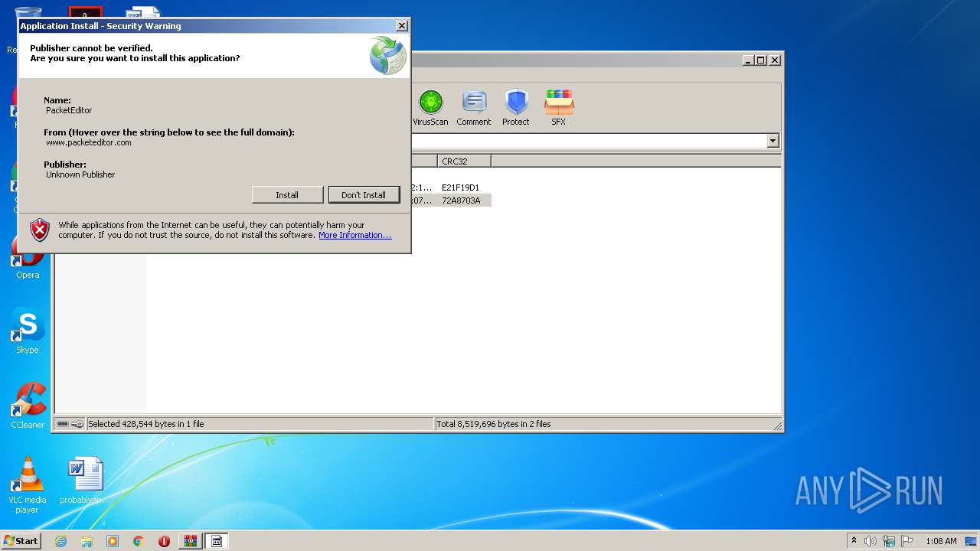Open the probablyap... Word document on the desktop
This screenshot has height=551, width=980.
(85, 481)
